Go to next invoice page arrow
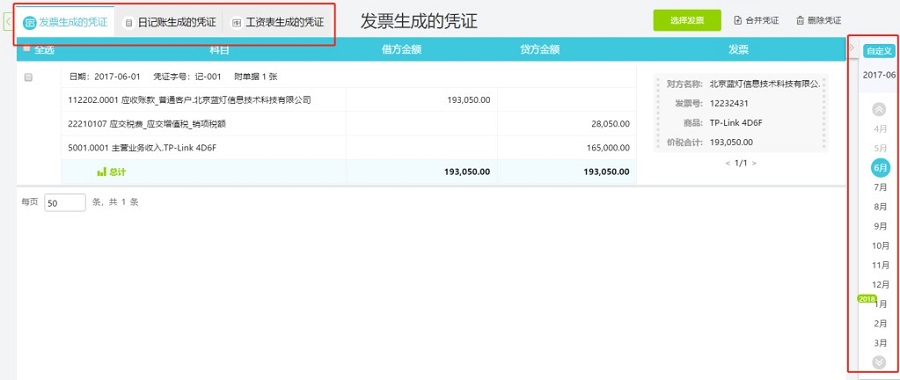Screen dimensions: 900x380 754,164
